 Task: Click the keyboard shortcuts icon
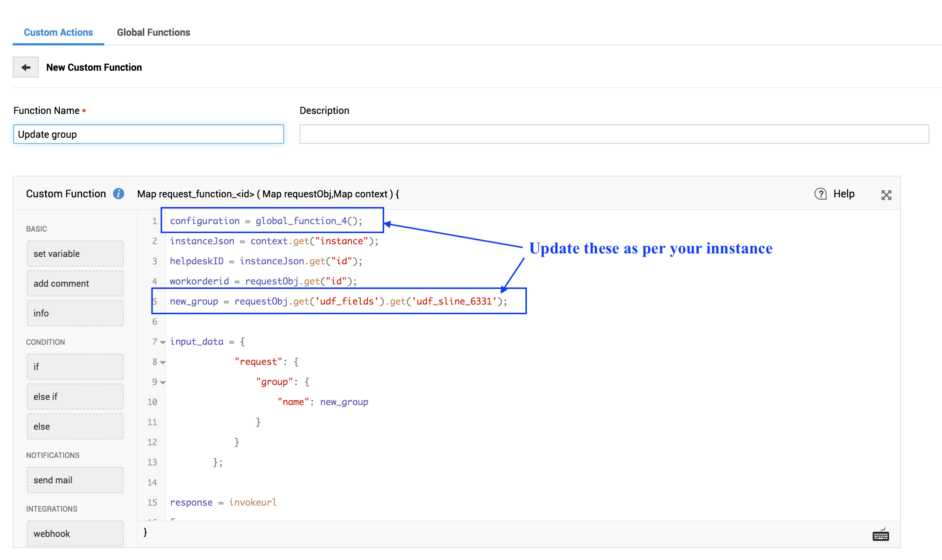pyautogui.click(x=880, y=535)
